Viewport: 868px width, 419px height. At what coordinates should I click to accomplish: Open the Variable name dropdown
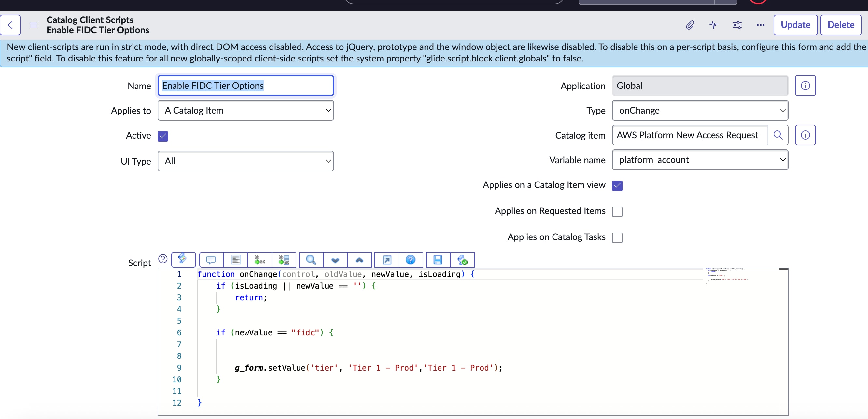[x=700, y=160]
